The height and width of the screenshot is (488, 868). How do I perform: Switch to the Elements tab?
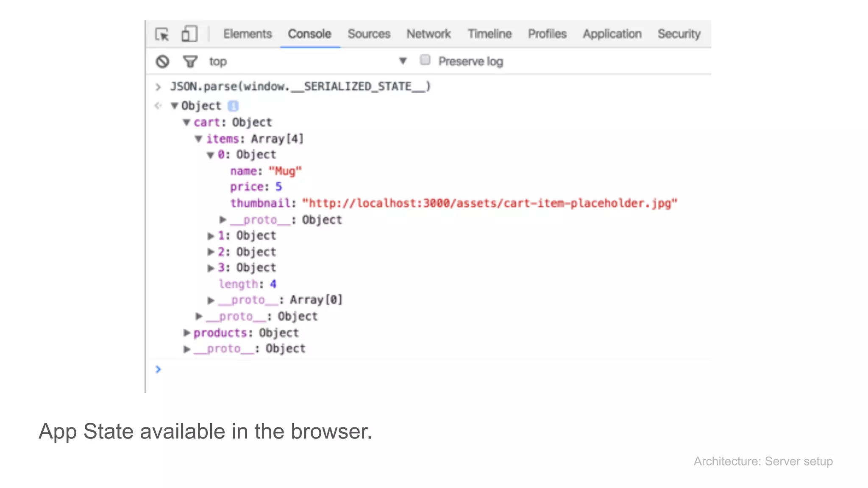(x=248, y=34)
